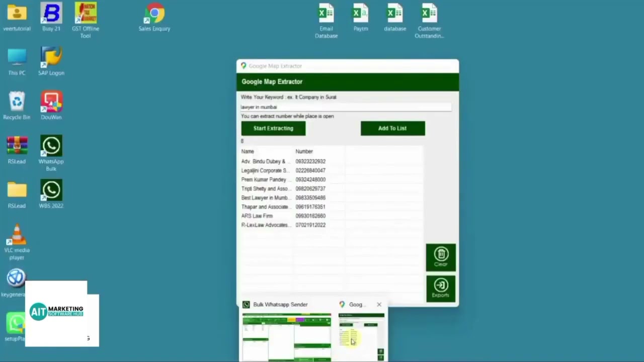Select the Adv. Bindu Dubey row

332,161
